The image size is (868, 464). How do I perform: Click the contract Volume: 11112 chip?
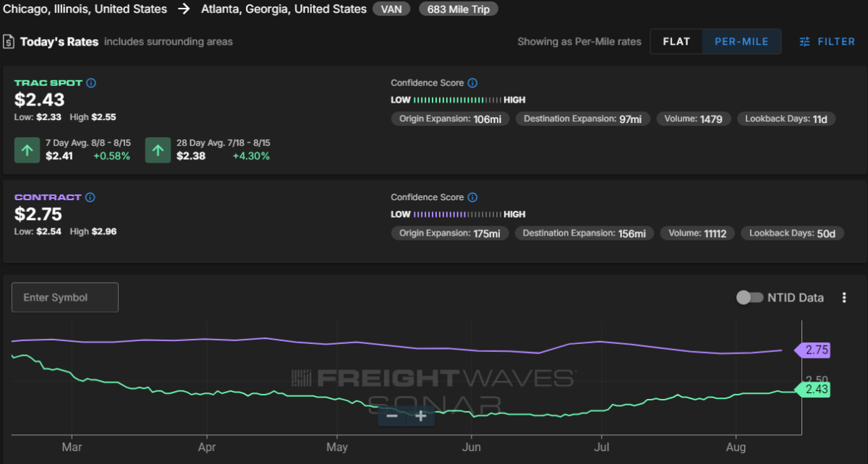point(697,233)
